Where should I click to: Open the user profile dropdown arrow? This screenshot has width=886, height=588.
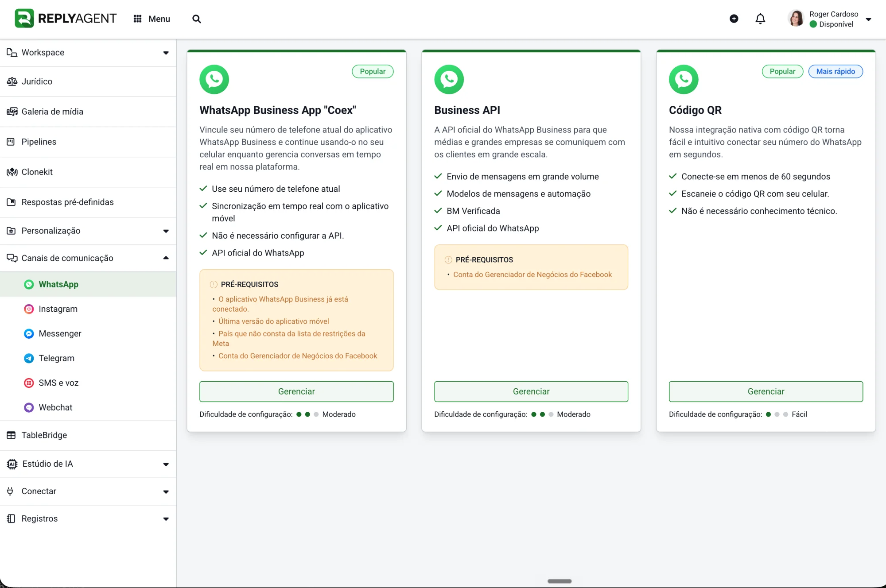(x=868, y=19)
